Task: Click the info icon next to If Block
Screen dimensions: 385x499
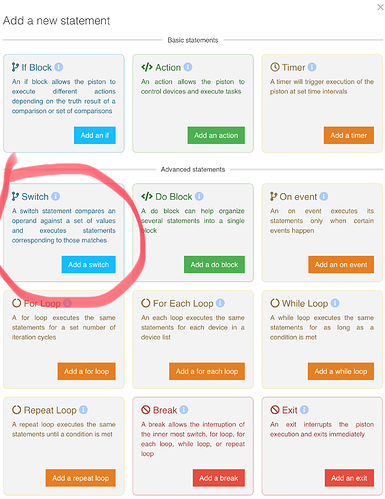Action: tap(59, 67)
